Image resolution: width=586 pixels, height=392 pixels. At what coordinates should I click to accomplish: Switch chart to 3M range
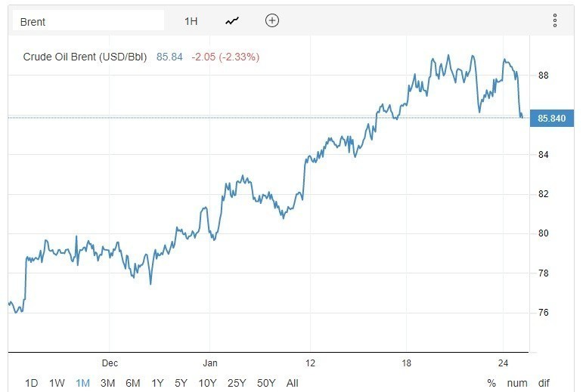[x=107, y=383]
